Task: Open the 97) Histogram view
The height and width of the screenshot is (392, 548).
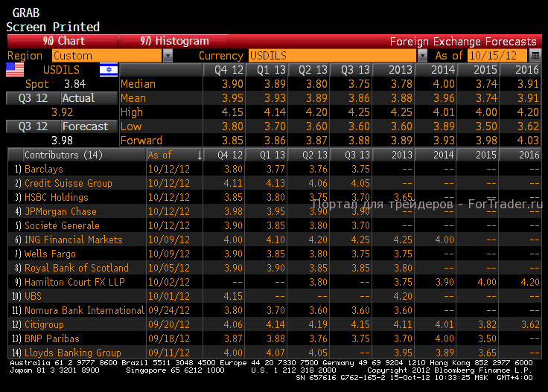Action: click(x=174, y=41)
